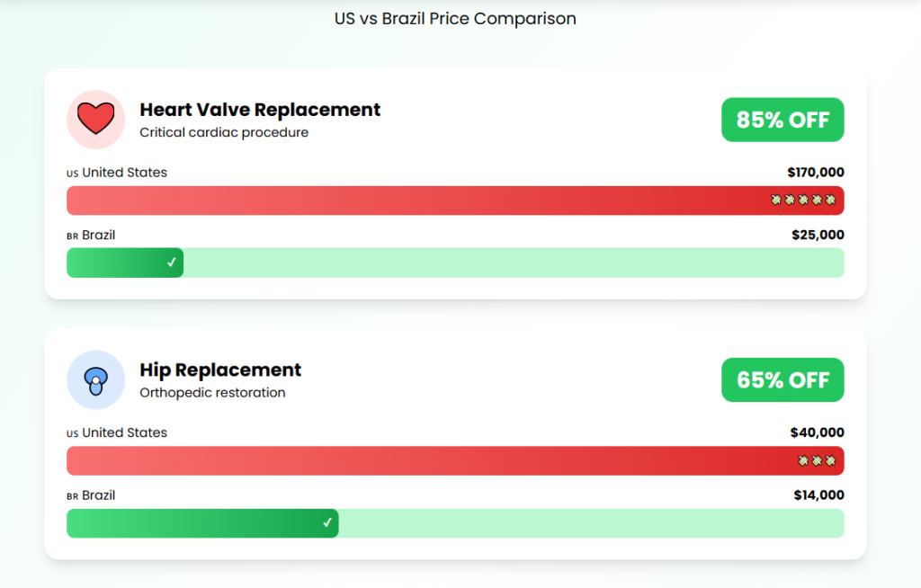Click the Hip Replacement heading
This screenshot has height=588, width=921.
(x=220, y=370)
